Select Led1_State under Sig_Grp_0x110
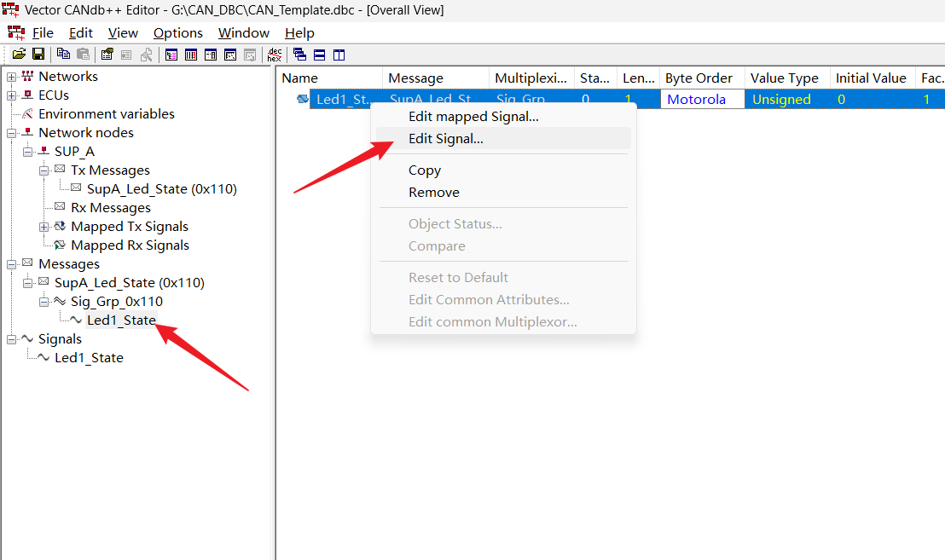The width and height of the screenshot is (945, 560). point(121,320)
